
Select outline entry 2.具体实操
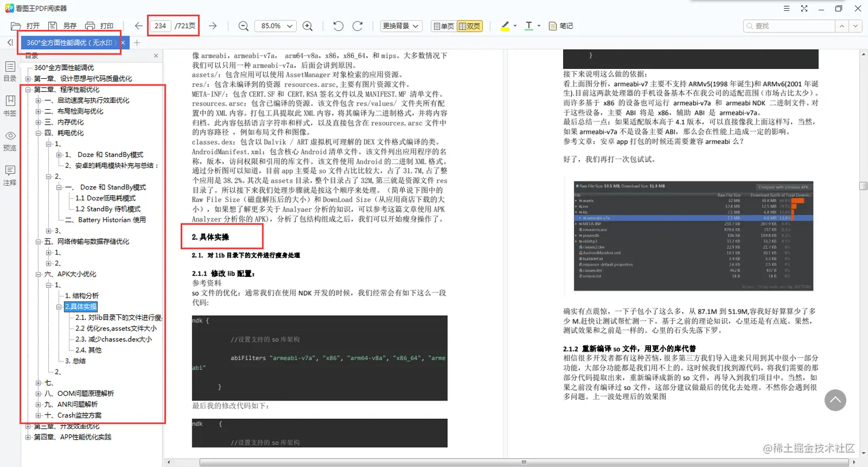click(81, 307)
